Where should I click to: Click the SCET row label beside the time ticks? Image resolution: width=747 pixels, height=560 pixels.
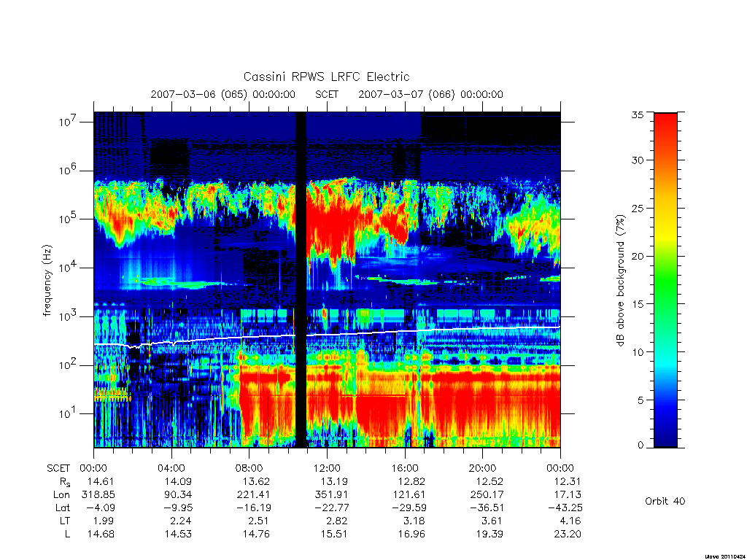tap(58, 469)
